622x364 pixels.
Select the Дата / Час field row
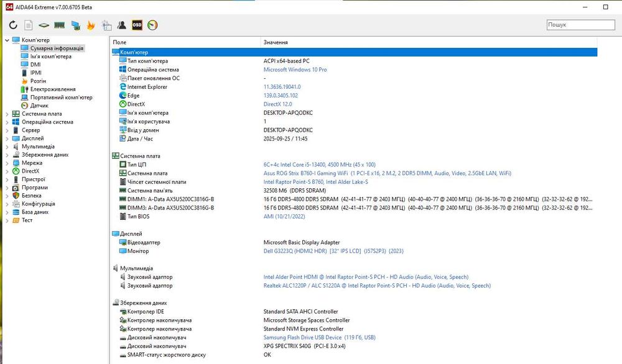coord(354,139)
